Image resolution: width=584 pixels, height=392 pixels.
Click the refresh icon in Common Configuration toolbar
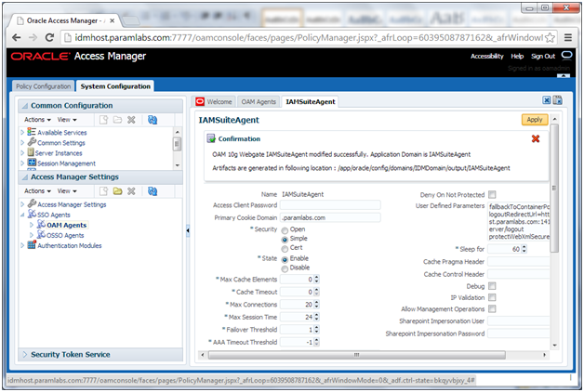click(x=153, y=120)
